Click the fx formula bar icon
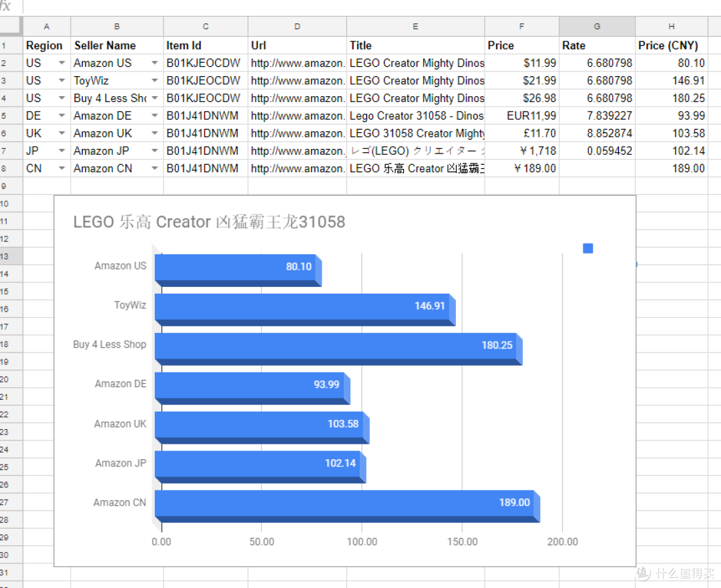This screenshot has height=588, width=721. [5, 6]
